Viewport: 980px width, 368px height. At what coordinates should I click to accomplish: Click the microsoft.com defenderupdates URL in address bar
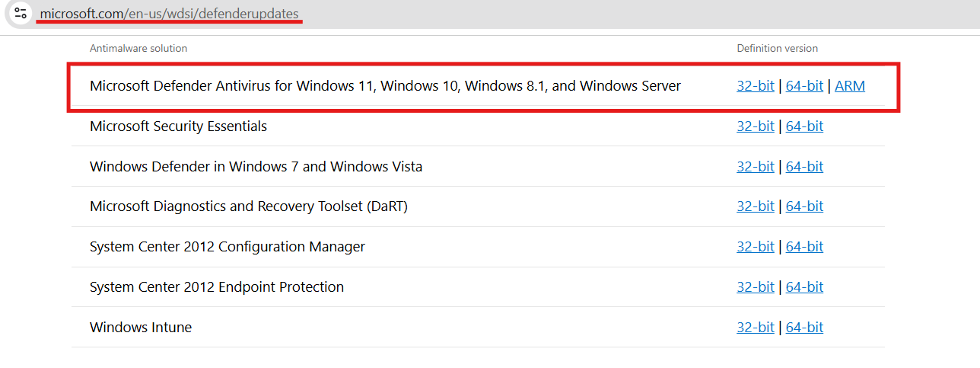170,14
